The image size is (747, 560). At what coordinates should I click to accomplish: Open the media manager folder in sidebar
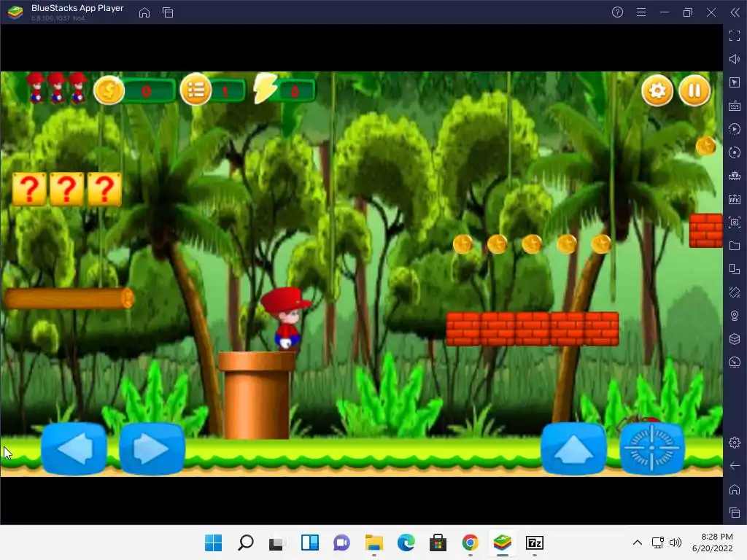[734, 246]
